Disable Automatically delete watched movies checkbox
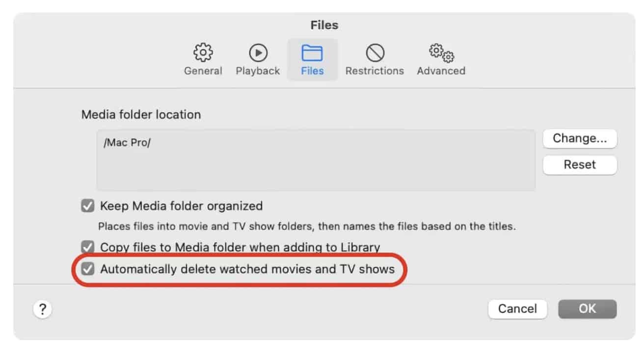This screenshot has height=349, width=644. [x=88, y=269]
